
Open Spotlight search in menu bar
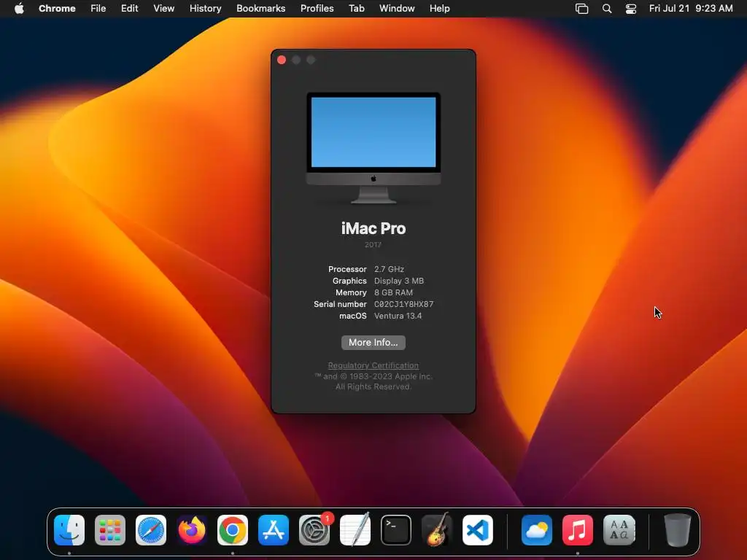click(607, 9)
